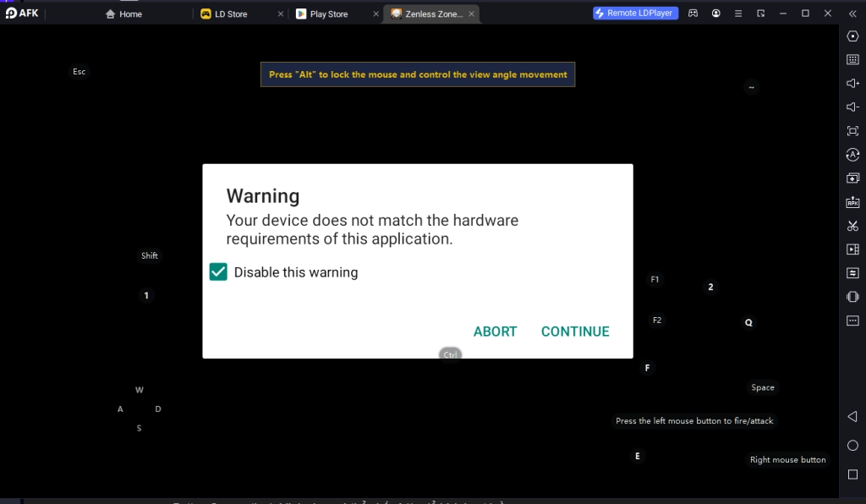Click the Android back triangle button
This screenshot has width=866, height=504.
pos(852,416)
